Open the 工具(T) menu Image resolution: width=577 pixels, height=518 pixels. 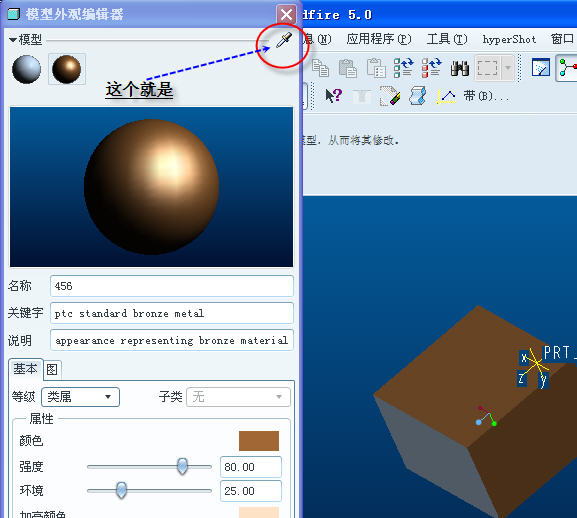(447, 39)
